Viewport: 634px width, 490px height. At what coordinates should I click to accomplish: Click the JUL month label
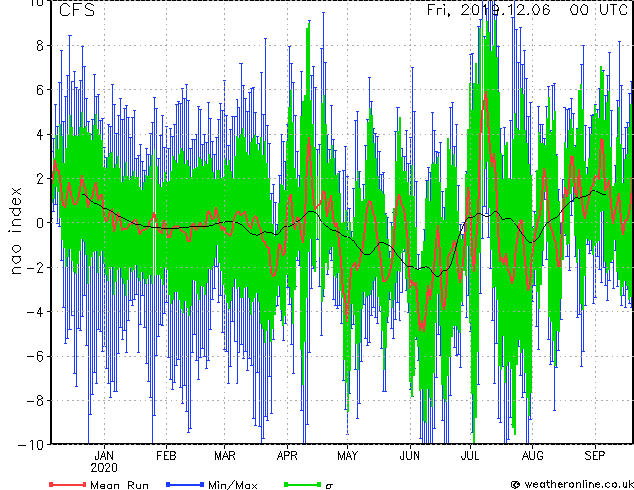(470, 456)
